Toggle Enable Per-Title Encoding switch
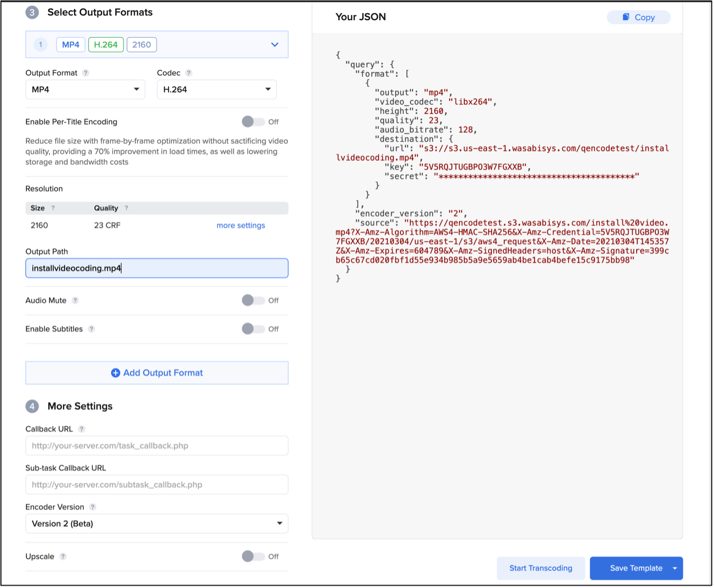 point(253,122)
